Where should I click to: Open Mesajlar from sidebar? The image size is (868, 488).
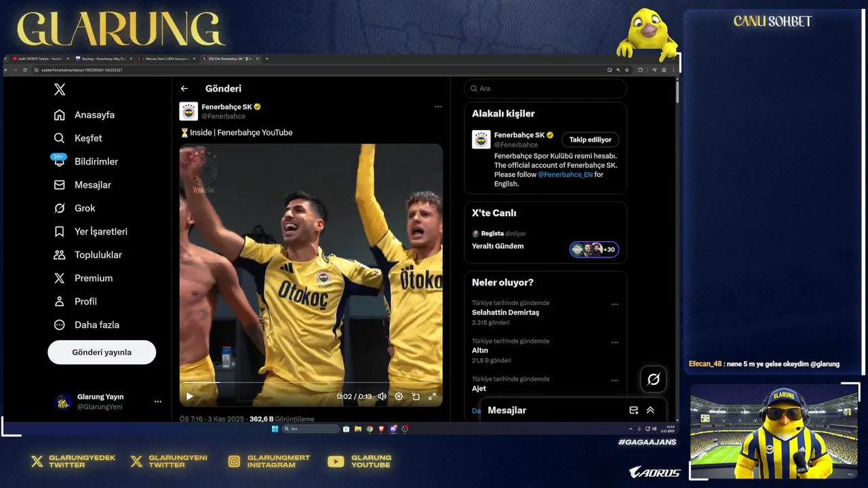pyautogui.click(x=83, y=185)
